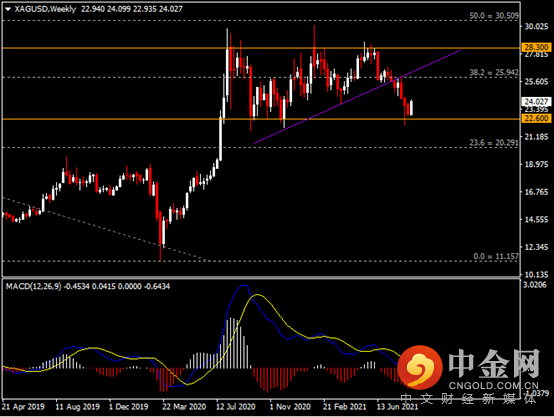Click the XAGUSD,Weekly chart title
The width and height of the screenshot is (554, 417).
(45, 9)
